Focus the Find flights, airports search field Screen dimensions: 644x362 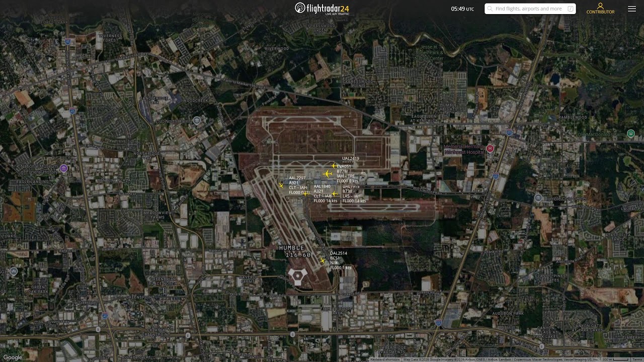[530, 9]
